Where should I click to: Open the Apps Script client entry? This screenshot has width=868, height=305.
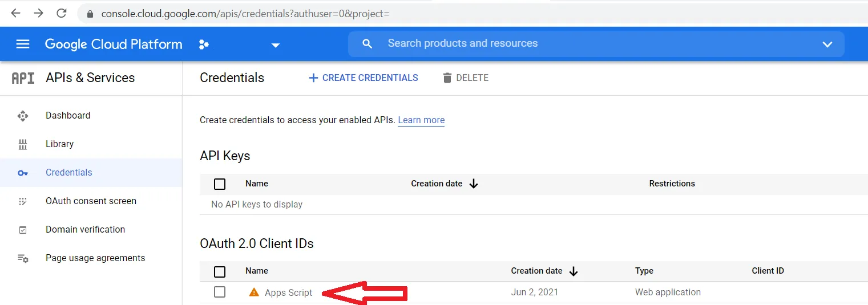coord(289,292)
